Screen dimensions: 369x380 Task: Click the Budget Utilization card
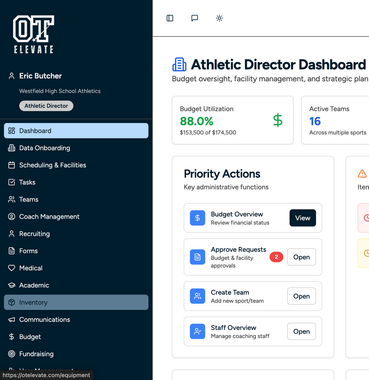pyautogui.click(x=233, y=120)
